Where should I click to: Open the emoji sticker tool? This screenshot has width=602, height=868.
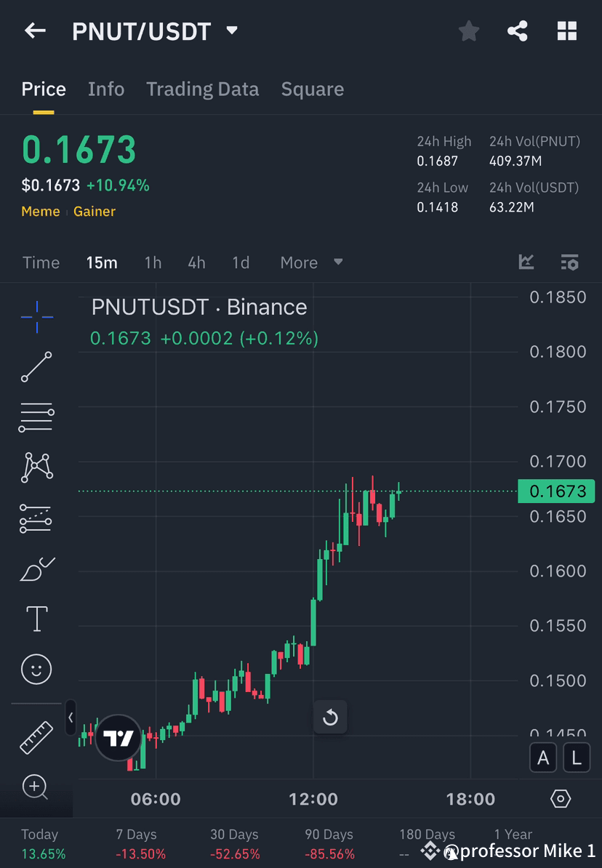pyautogui.click(x=36, y=669)
